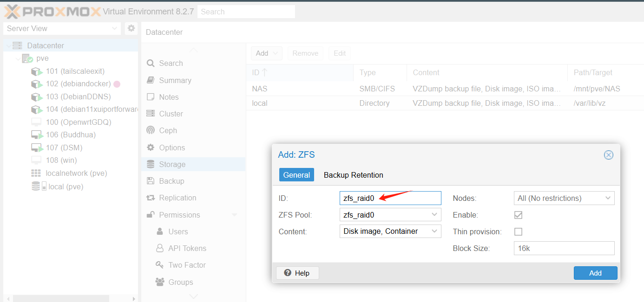Open the Server View gear settings

coord(131,28)
